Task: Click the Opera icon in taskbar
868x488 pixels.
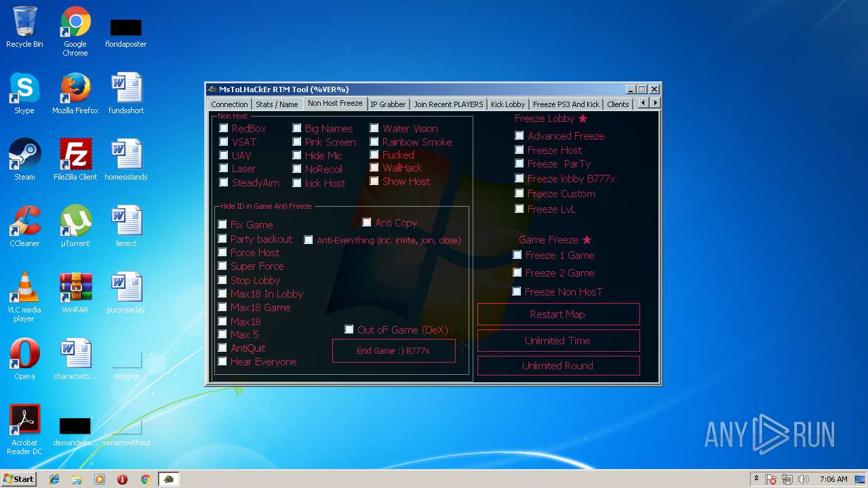Action: tap(123, 479)
